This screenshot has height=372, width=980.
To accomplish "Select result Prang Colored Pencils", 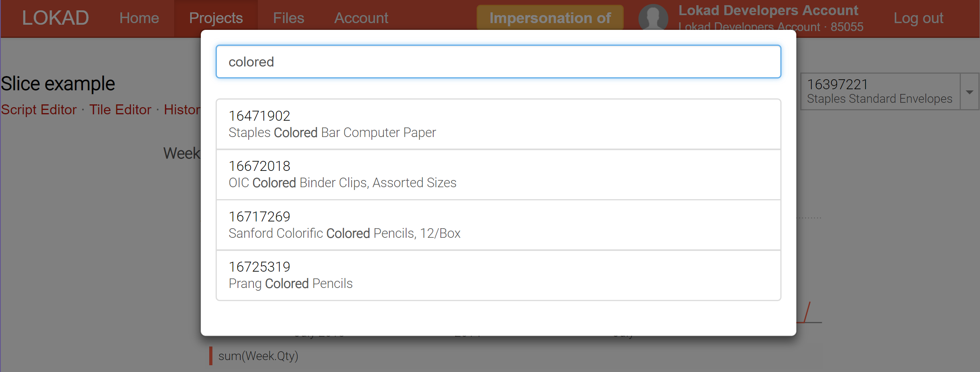I will [497, 274].
